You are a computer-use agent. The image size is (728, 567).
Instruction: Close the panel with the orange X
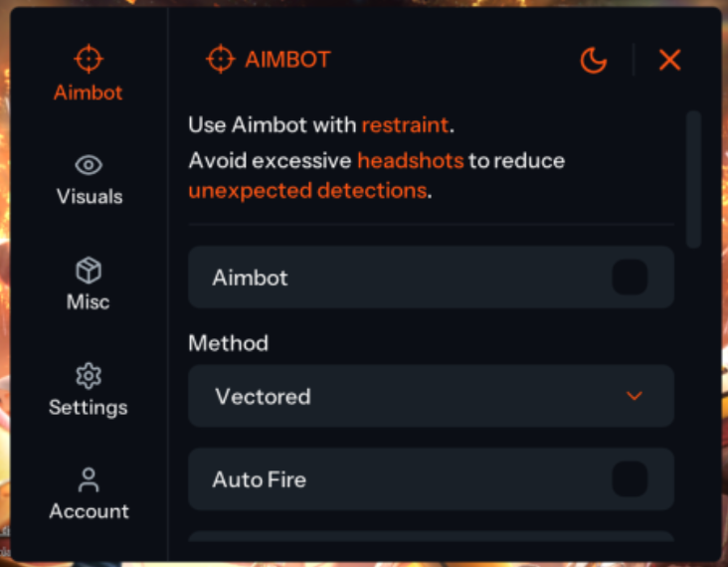click(x=669, y=60)
